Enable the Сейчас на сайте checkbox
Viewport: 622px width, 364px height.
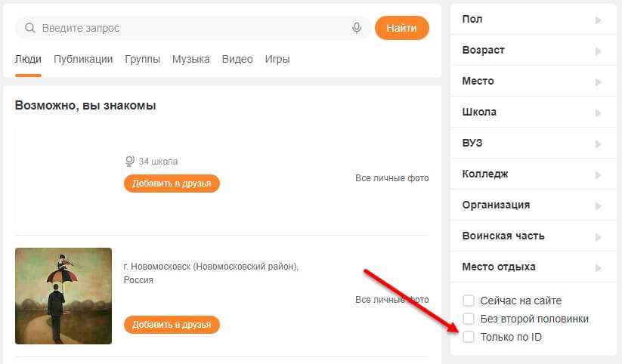click(469, 301)
